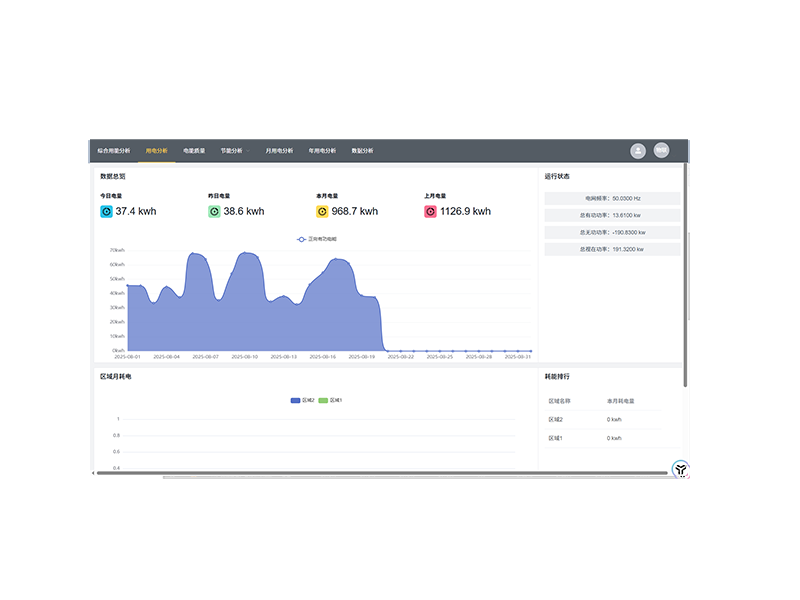Click the green 昨日电量 meter icon
This screenshot has height=600, width=800.
[x=214, y=212]
